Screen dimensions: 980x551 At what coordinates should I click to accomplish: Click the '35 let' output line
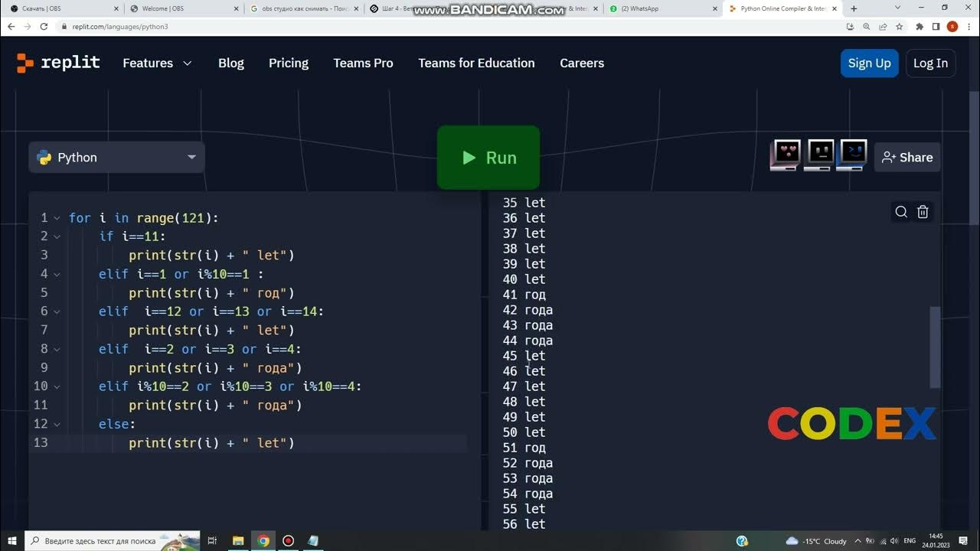click(x=524, y=203)
